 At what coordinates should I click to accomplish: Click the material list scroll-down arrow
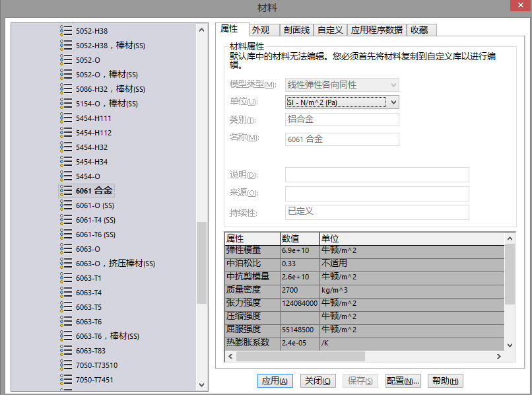click(x=201, y=385)
